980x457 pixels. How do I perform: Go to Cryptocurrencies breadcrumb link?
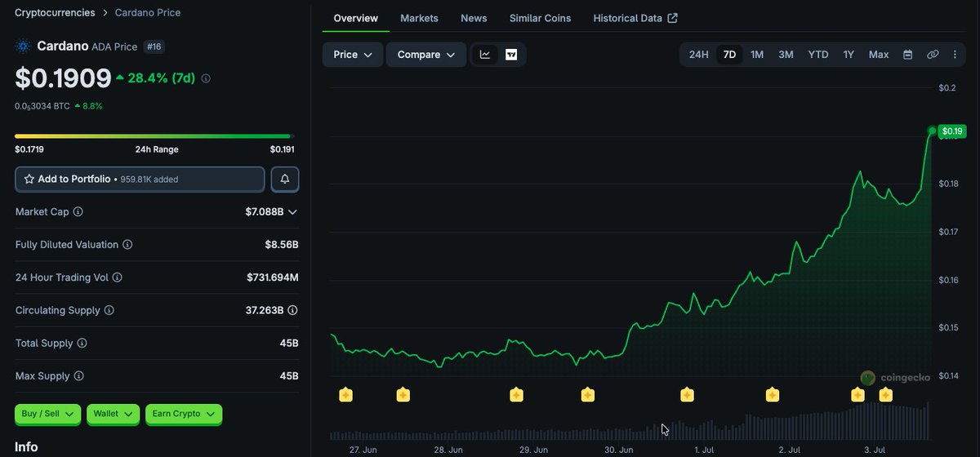tap(55, 12)
